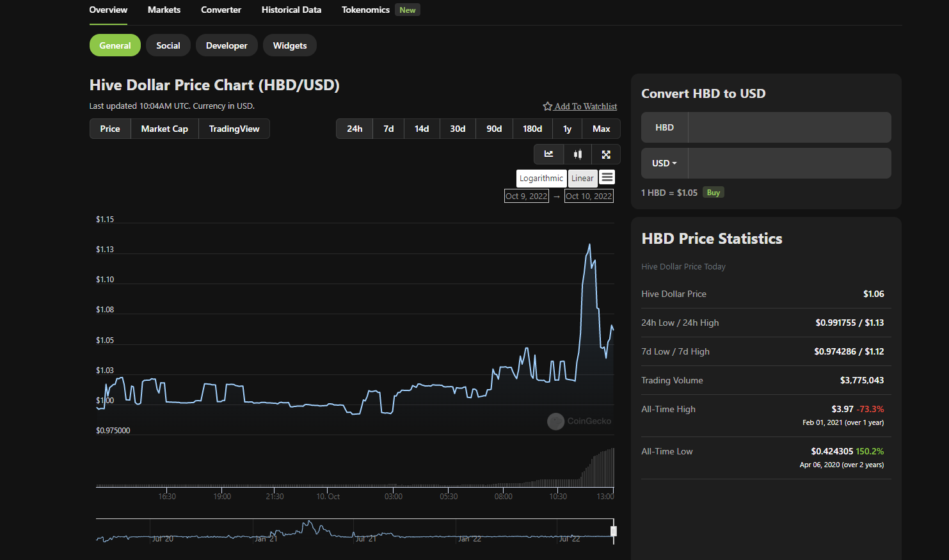
Task: Click the green Buy button
Action: coord(714,193)
